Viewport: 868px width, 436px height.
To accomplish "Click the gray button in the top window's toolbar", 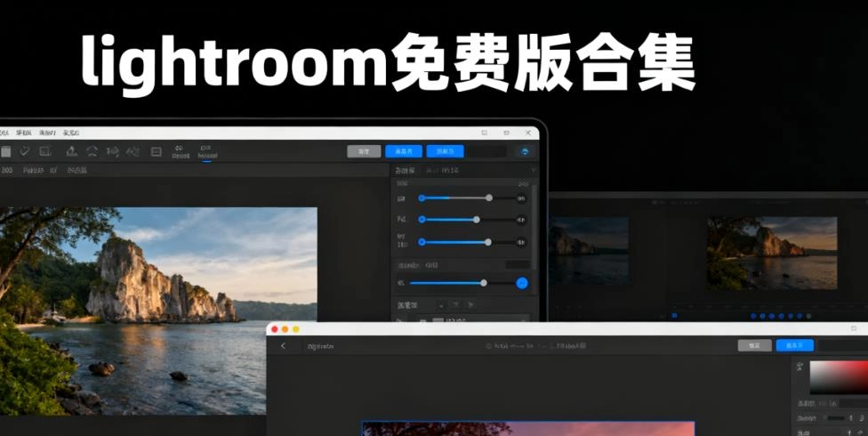I will tap(364, 151).
